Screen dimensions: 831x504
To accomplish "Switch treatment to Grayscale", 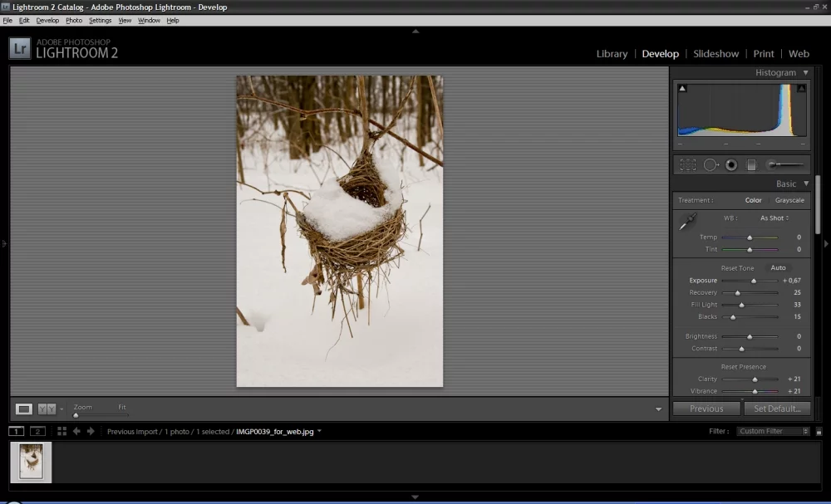I will tap(789, 200).
